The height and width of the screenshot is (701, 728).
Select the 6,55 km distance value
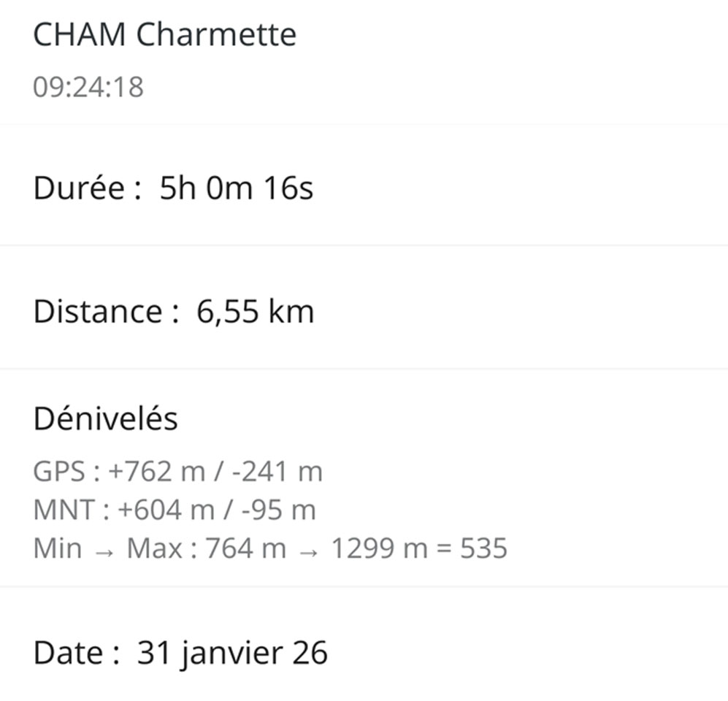(256, 312)
